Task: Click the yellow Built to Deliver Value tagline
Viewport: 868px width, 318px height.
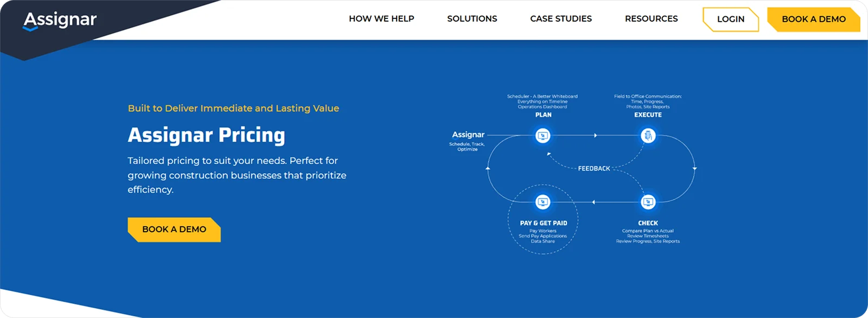Action: pos(233,108)
